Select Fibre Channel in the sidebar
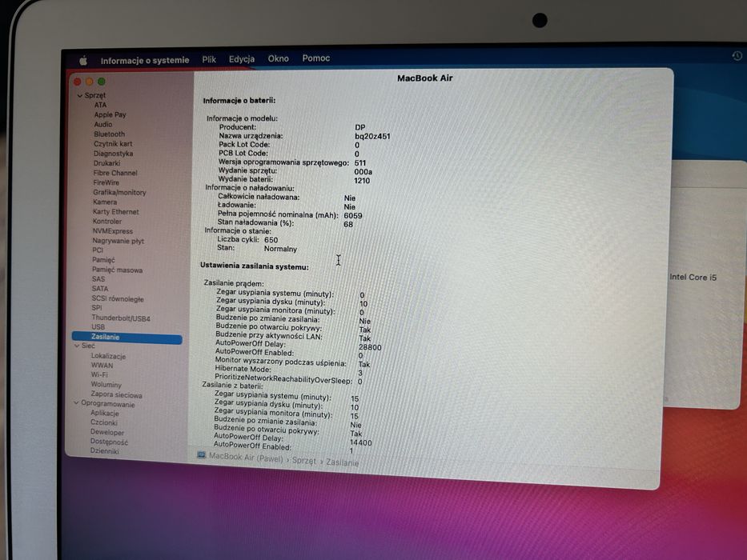 (x=114, y=173)
